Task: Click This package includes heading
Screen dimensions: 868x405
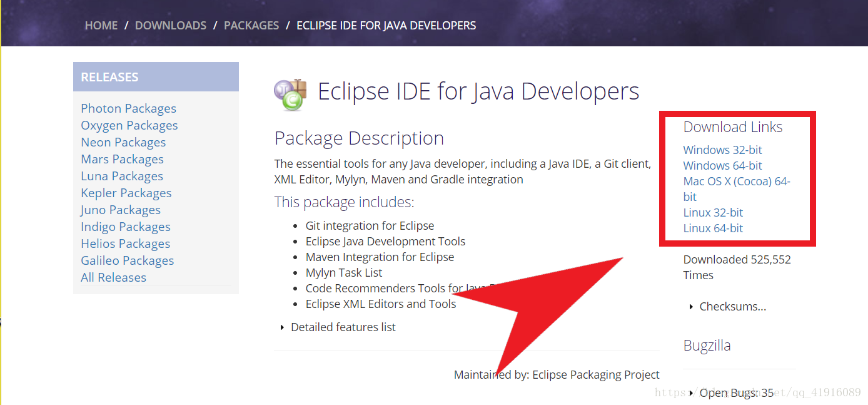Action: click(344, 202)
